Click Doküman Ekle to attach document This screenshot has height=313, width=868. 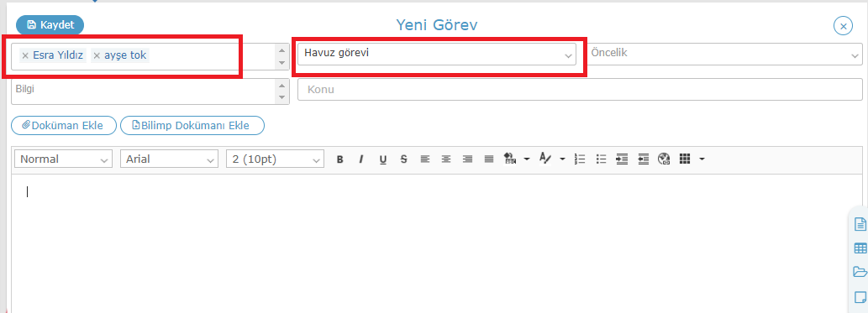click(x=64, y=126)
